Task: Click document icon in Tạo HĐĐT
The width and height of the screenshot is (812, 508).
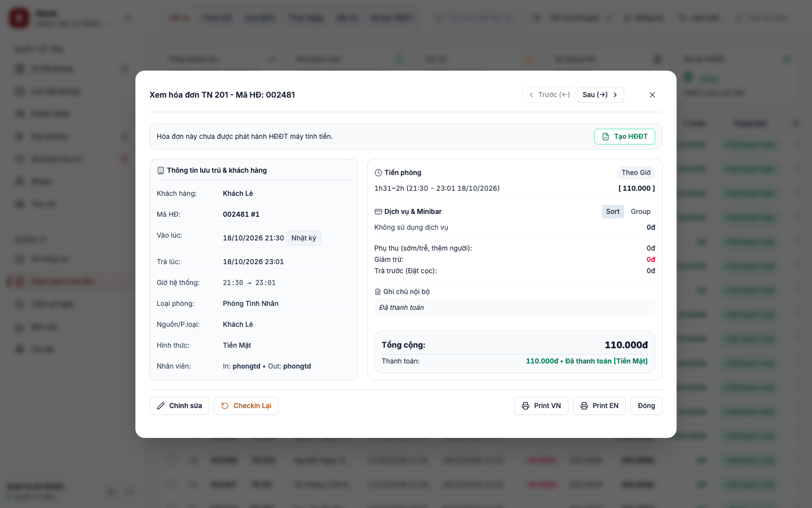Action: [606, 137]
